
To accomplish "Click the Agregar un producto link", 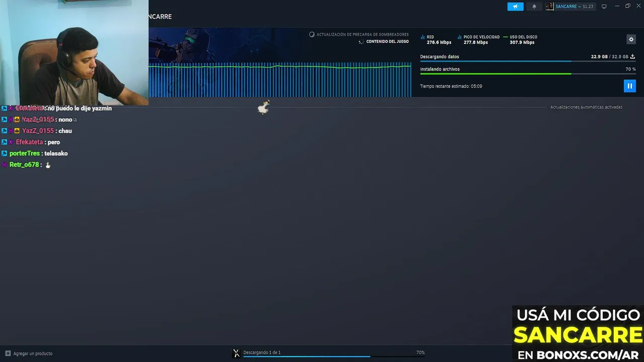I will (33, 353).
